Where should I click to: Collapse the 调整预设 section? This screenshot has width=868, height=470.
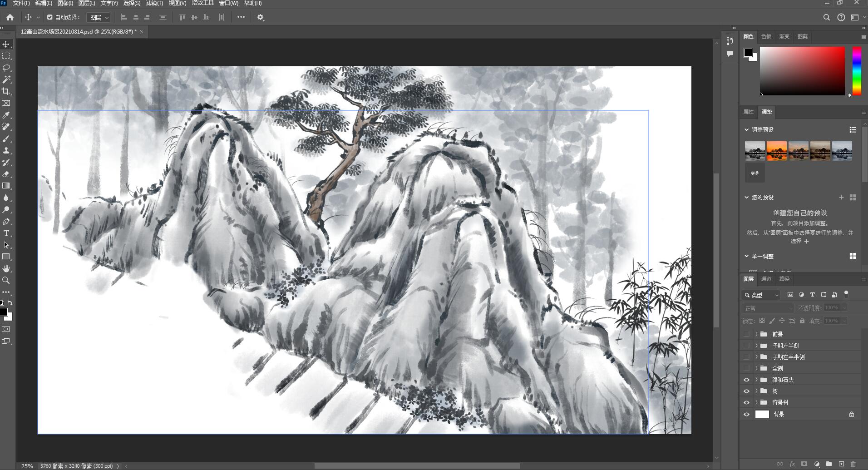coord(746,129)
